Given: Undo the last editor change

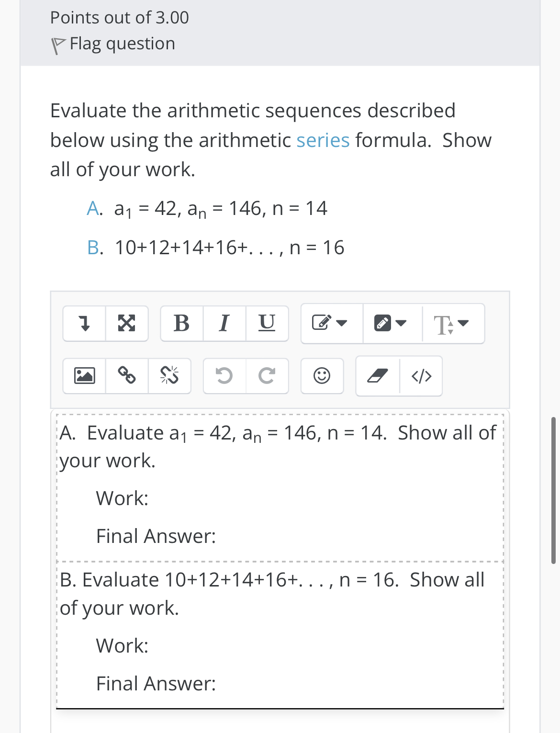Looking at the screenshot, I should [225, 376].
